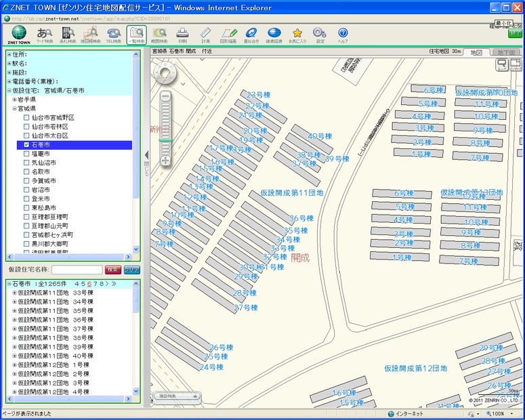Screen dimensions: 525x420
Task: Collapse the 石巻市 results list
Action: pos(9,284)
